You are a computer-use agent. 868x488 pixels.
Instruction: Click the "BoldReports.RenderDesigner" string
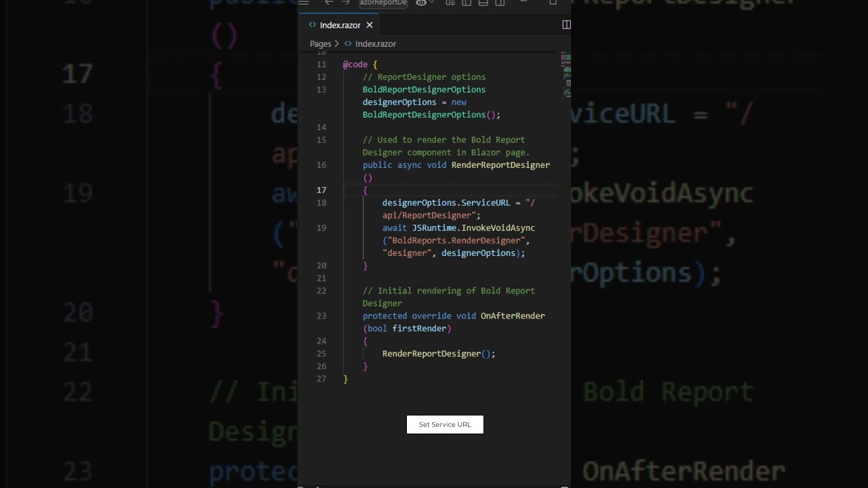(x=456, y=241)
